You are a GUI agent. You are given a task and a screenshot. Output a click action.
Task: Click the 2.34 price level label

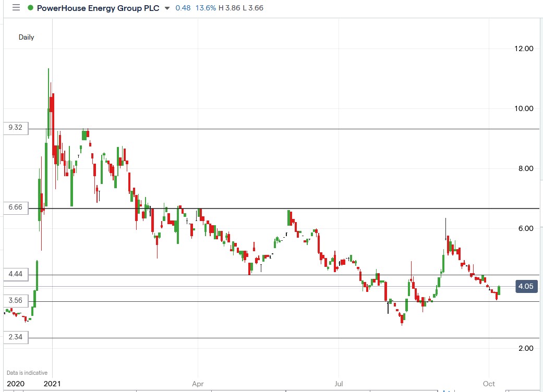coord(15,337)
